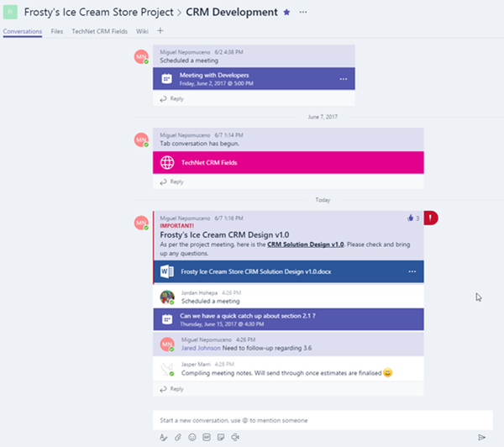Open more options on Meeting with Developers card
Image resolution: width=504 pixels, height=447 pixels.
(x=343, y=79)
